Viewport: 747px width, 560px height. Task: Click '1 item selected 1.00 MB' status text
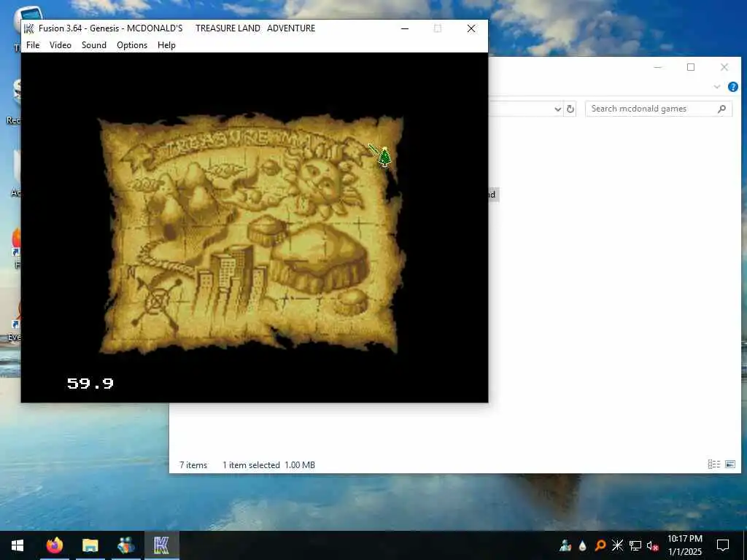tap(268, 465)
